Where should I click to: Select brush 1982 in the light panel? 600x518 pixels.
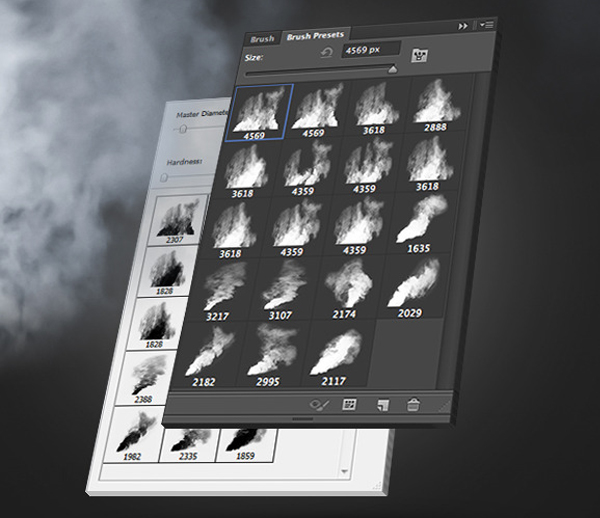coord(135,435)
